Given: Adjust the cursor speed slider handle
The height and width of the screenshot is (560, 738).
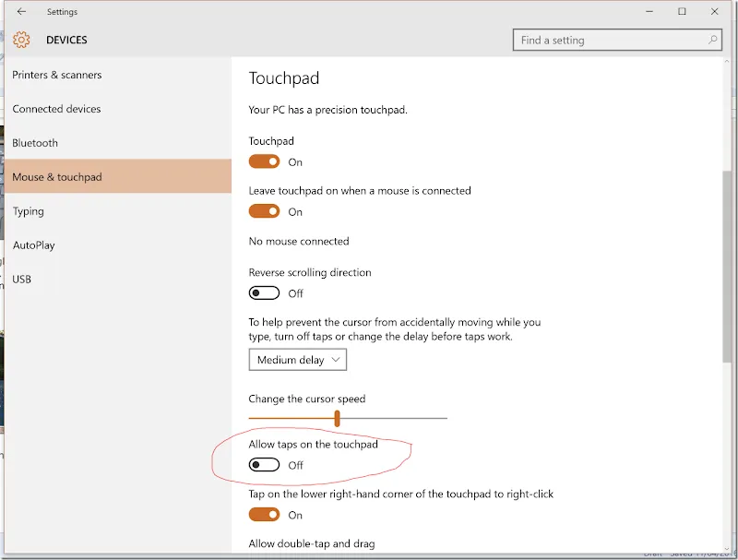Looking at the screenshot, I should [x=338, y=418].
